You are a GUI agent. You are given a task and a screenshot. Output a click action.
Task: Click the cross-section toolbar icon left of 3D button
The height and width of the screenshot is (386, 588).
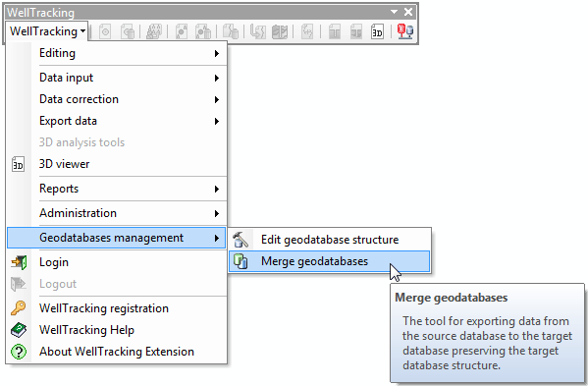point(356,31)
